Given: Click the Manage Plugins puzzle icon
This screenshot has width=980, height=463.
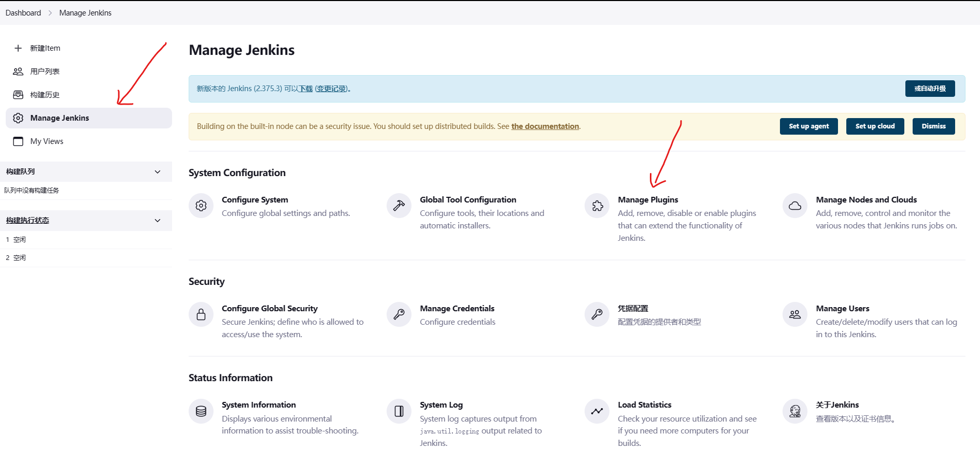Looking at the screenshot, I should [x=597, y=206].
